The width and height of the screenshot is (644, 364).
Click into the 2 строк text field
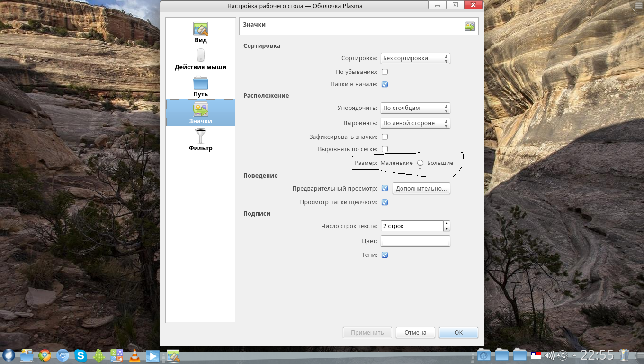412,226
